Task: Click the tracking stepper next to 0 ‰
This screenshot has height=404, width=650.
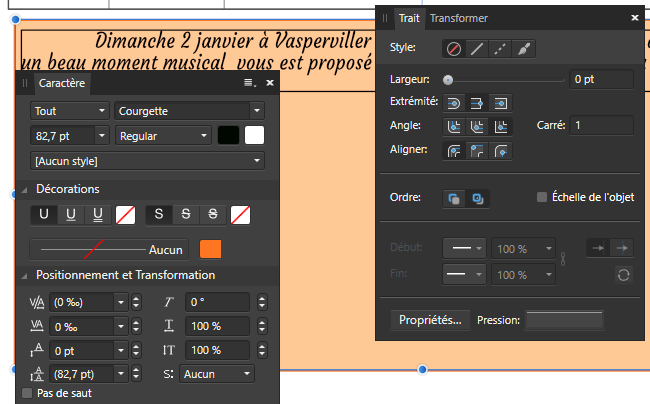Action: [x=136, y=327]
